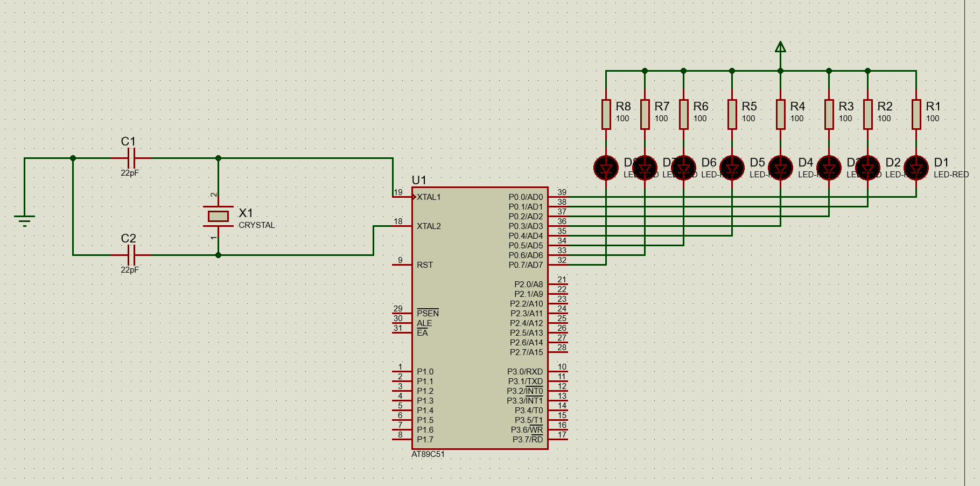Click resistor R8 body
The height and width of the screenshot is (486, 980).
(606, 114)
